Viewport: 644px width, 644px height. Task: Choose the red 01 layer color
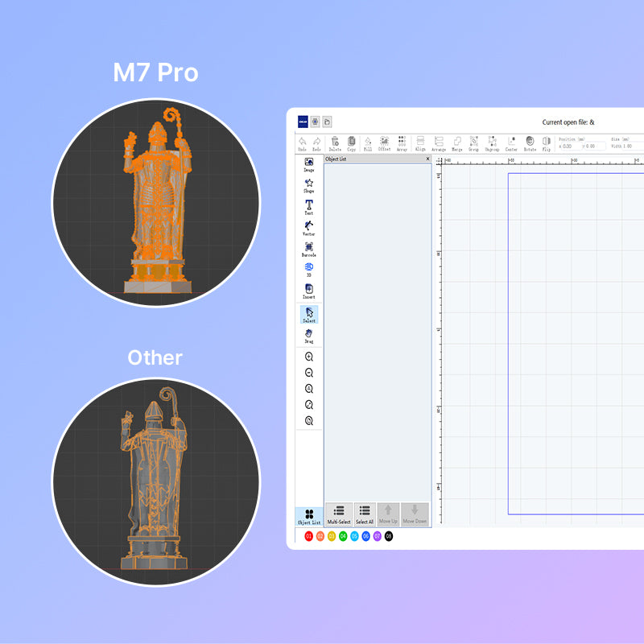[308, 536]
